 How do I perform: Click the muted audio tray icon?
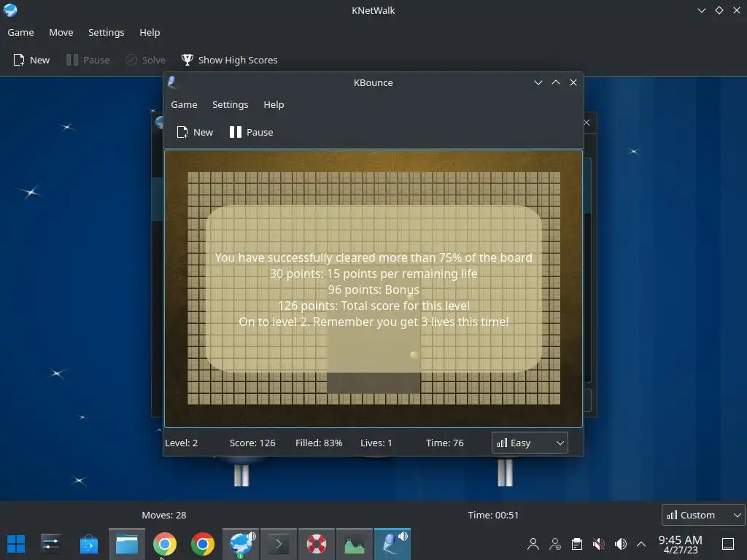pos(599,544)
